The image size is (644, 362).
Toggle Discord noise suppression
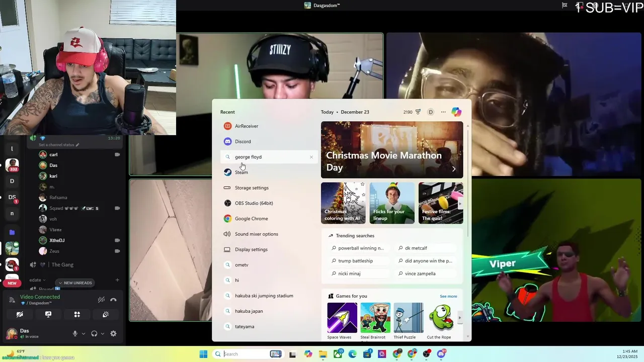[101, 300]
